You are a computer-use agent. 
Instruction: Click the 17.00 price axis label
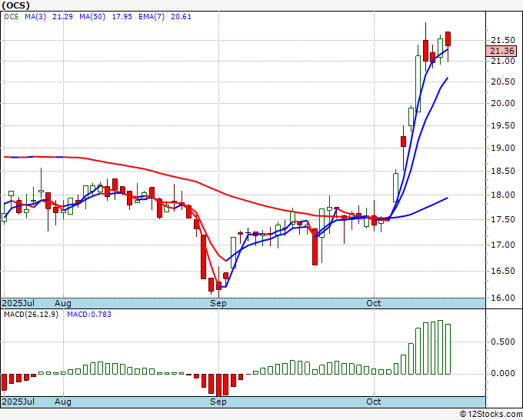coord(503,245)
